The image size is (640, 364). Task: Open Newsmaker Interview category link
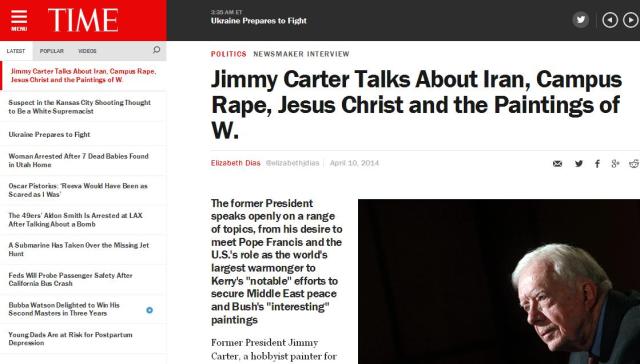click(x=301, y=54)
